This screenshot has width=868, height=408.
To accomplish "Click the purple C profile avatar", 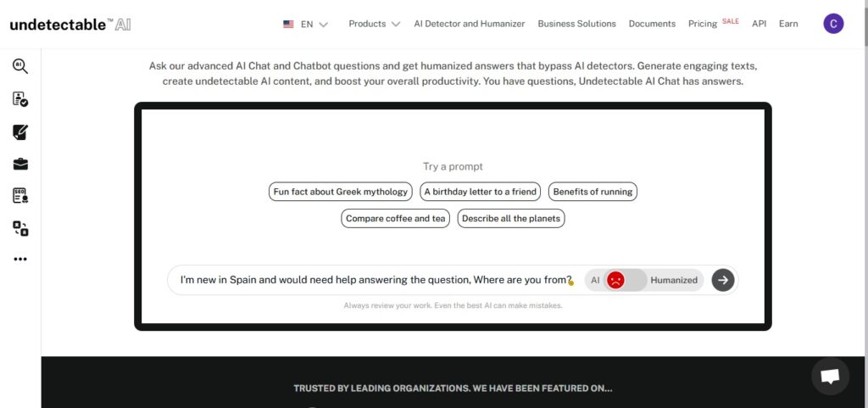I will tap(833, 24).
